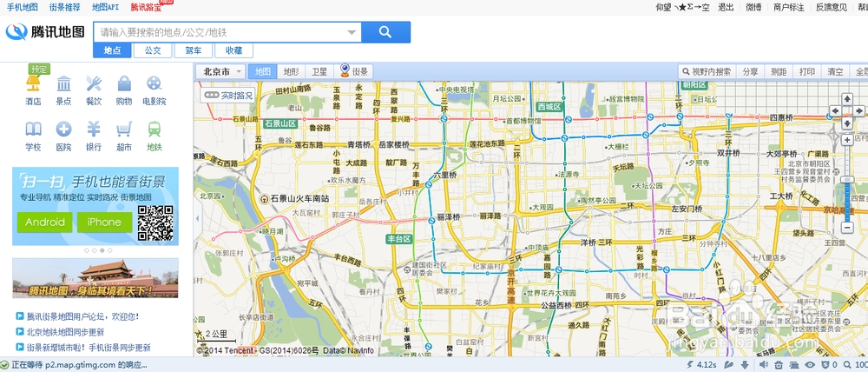The image size is (868, 372).
Task: Select the 地点 search tab
Action: pos(112,50)
